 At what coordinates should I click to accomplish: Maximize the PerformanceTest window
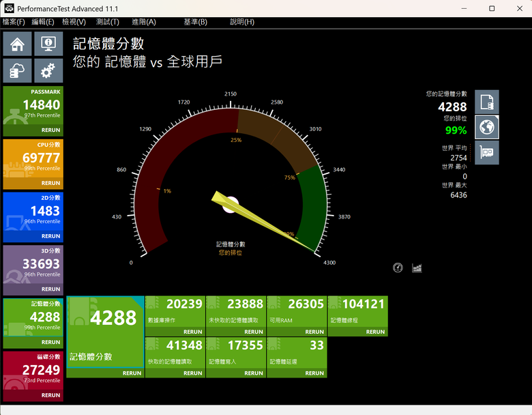492,8
